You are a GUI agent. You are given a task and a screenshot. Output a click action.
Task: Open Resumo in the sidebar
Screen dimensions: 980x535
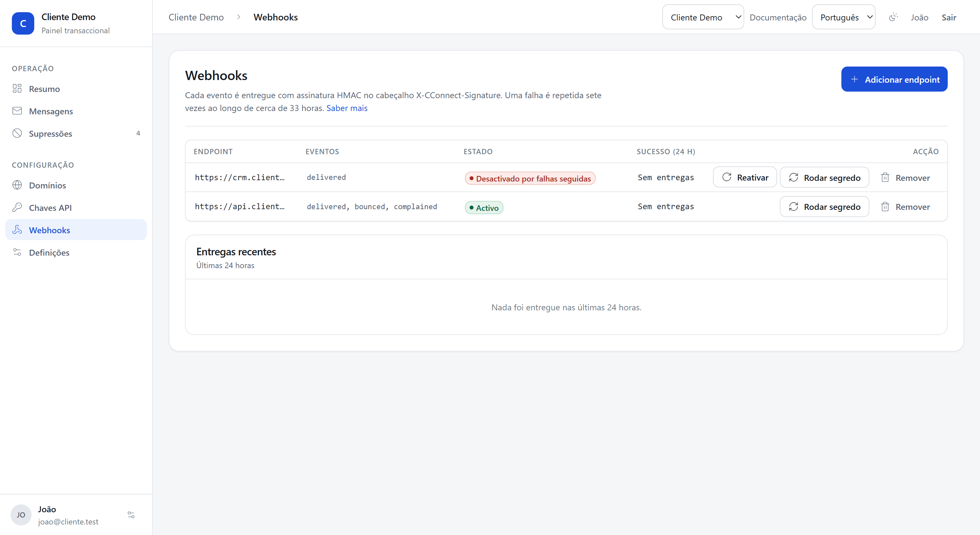tap(76, 89)
